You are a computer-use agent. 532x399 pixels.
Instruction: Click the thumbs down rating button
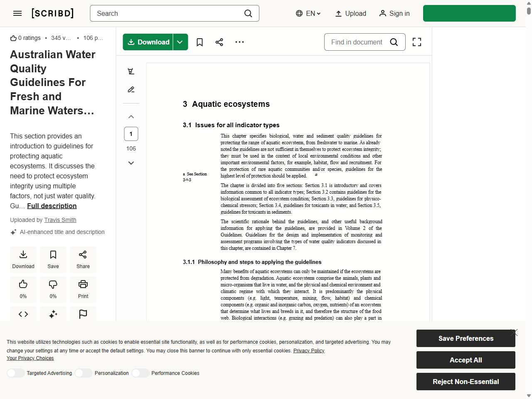[53, 289]
